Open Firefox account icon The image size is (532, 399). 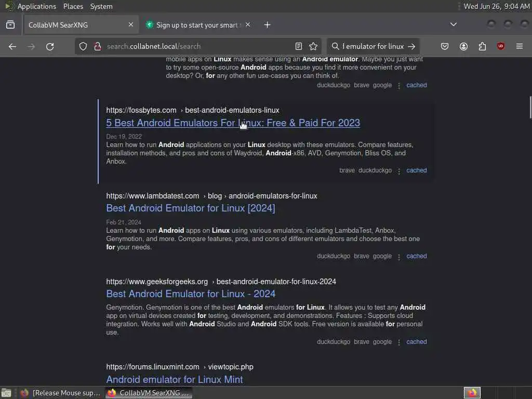coord(463,46)
